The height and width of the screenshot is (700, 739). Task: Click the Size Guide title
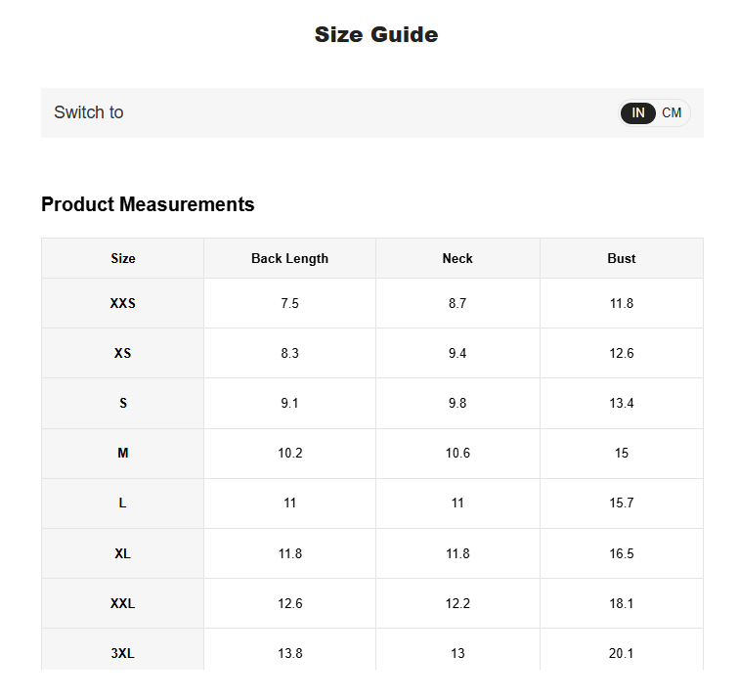click(376, 35)
